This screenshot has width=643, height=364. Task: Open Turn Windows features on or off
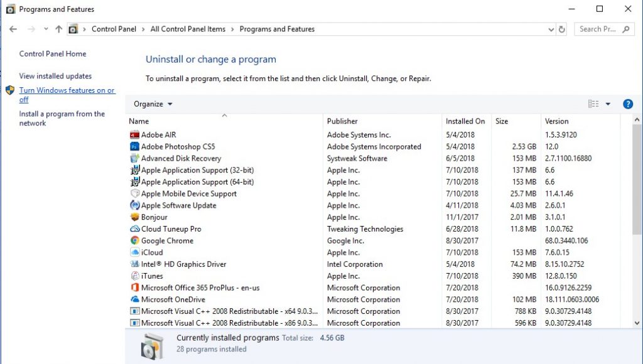(x=67, y=95)
